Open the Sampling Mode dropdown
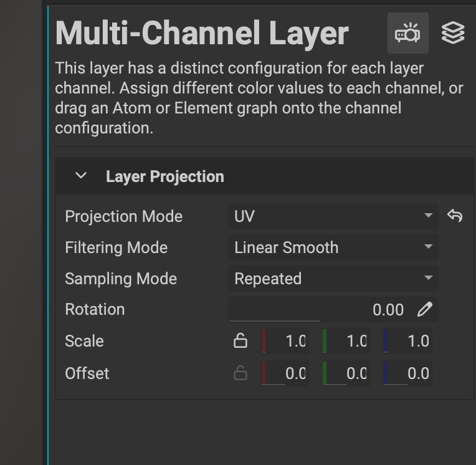Viewport: 476px width, 465px height. tap(333, 279)
